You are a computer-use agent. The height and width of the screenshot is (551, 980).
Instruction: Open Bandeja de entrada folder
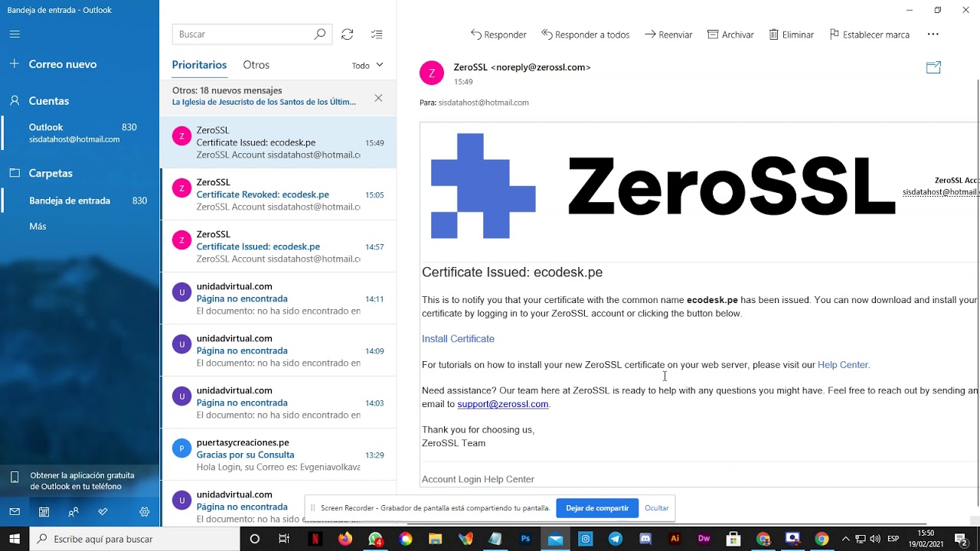[80, 201]
